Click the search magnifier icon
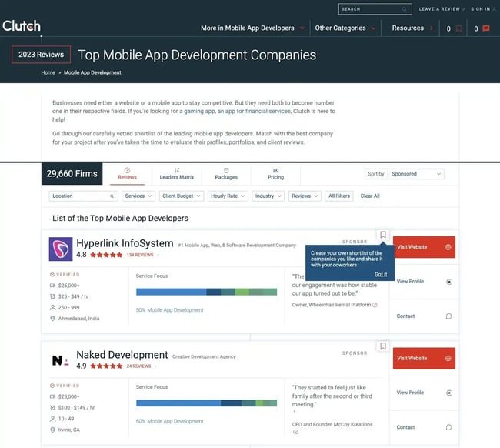This screenshot has width=500, height=448. tap(405, 9)
